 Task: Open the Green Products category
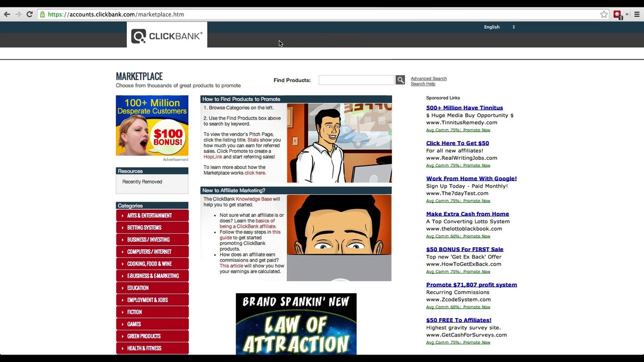point(152,336)
